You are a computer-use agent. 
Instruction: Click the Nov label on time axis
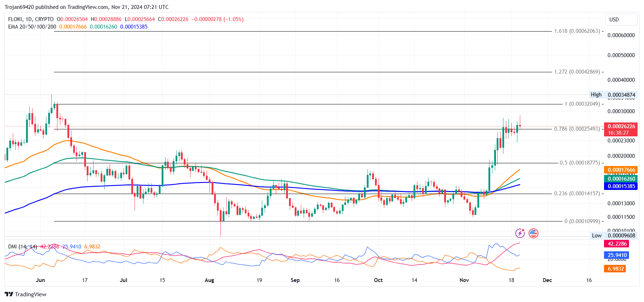click(x=464, y=280)
